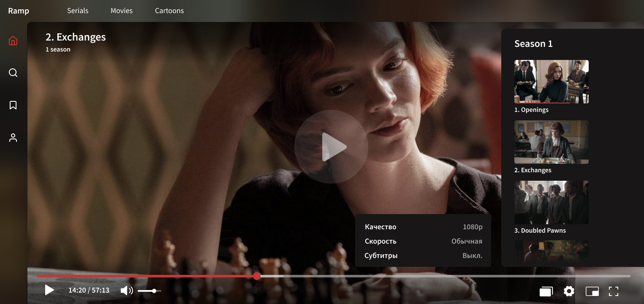This screenshot has width=644, height=304.
Task: Click the '14:20 / 57:13' time display
Action: (x=89, y=290)
